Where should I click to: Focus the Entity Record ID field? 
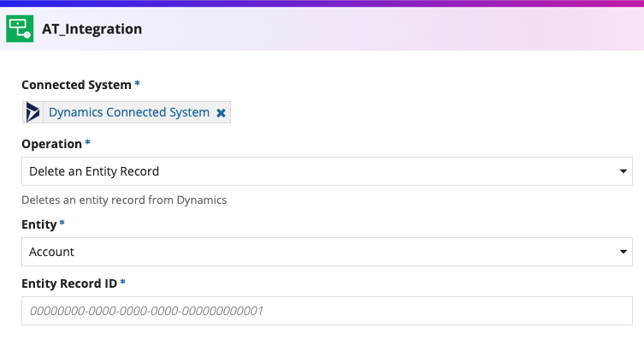point(327,311)
